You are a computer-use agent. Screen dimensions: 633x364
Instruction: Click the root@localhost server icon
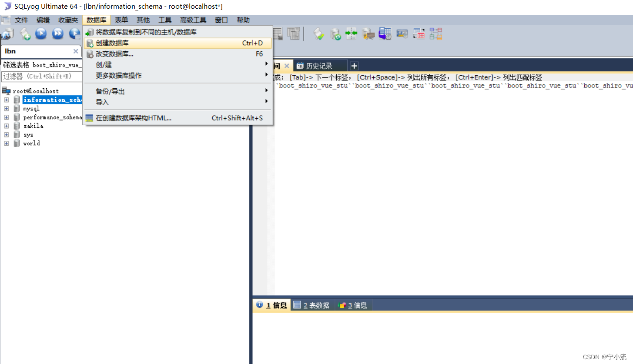(x=6, y=91)
